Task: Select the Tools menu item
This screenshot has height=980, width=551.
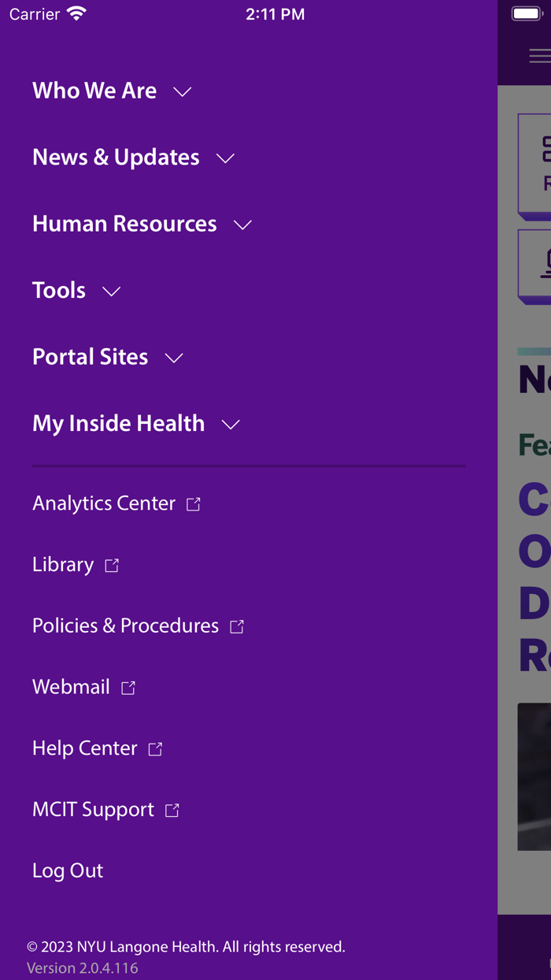Action: pos(59,290)
